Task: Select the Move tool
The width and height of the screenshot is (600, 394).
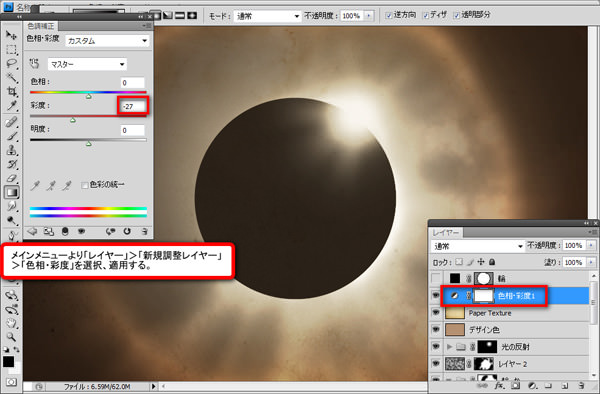Action: pos(11,35)
